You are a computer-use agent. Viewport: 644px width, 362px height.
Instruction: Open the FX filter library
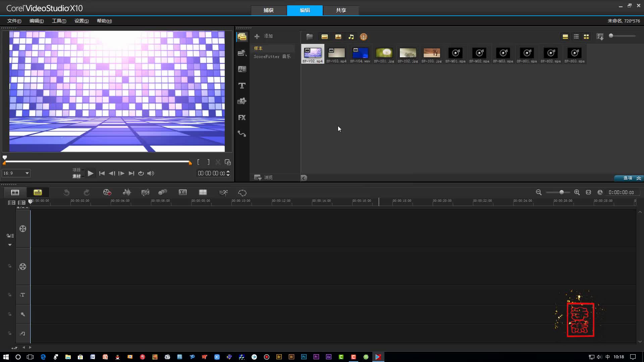point(242,118)
